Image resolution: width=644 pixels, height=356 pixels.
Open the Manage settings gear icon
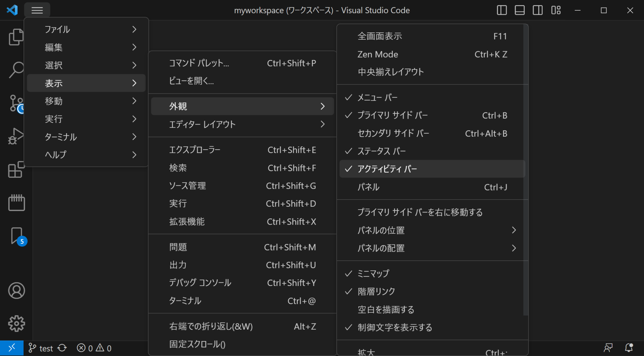[x=16, y=323]
